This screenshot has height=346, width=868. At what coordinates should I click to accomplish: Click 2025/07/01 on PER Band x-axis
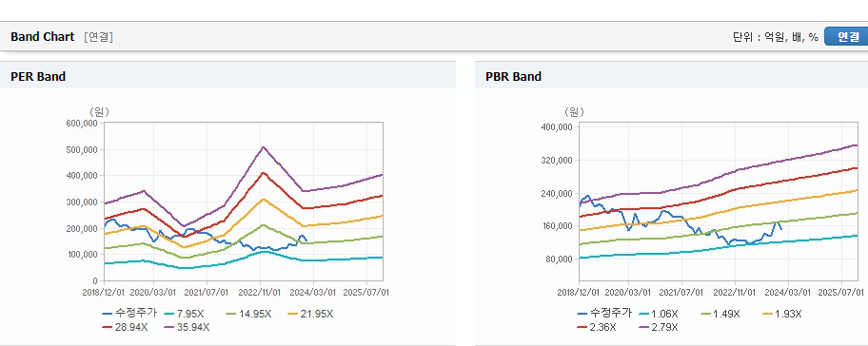366,292
